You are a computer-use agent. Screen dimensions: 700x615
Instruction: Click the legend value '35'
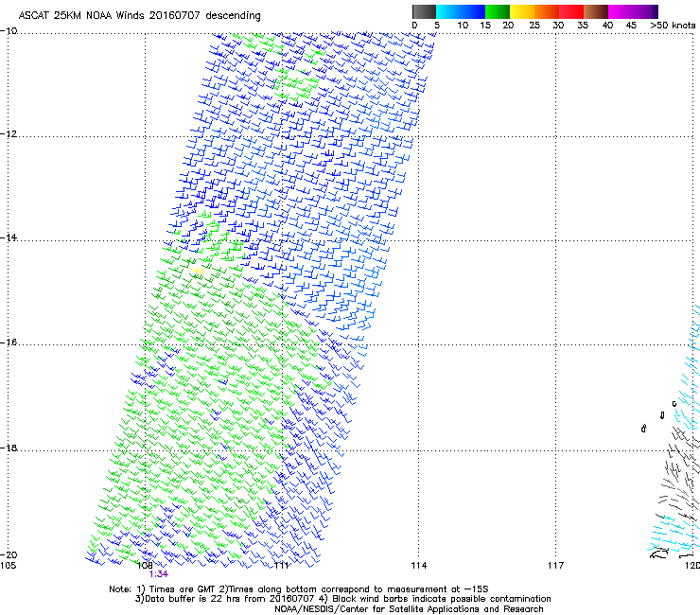click(583, 26)
